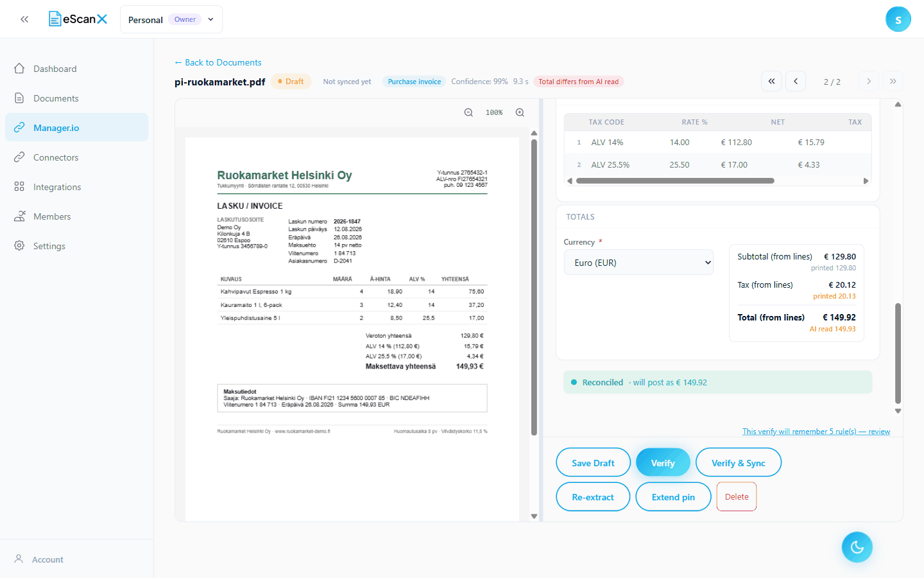Zoom out the PDF preview
Image resolution: width=924 pixels, height=578 pixels.
pos(468,112)
